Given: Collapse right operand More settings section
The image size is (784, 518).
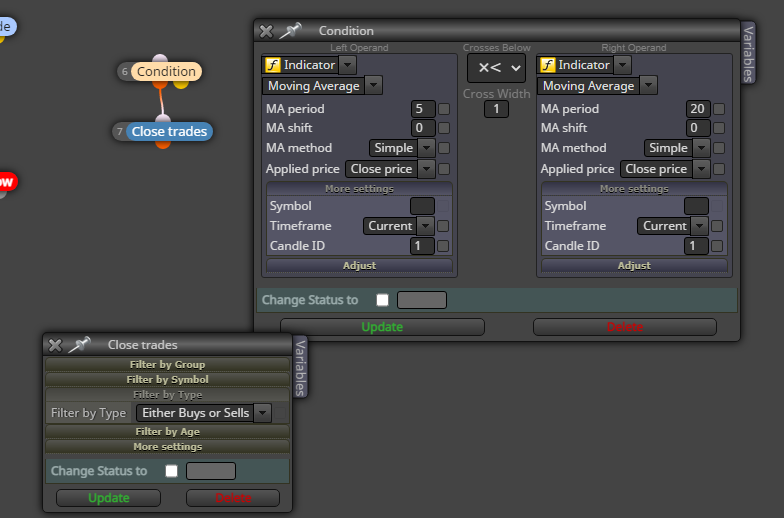Looking at the screenshot, I should tap(634, 189).
